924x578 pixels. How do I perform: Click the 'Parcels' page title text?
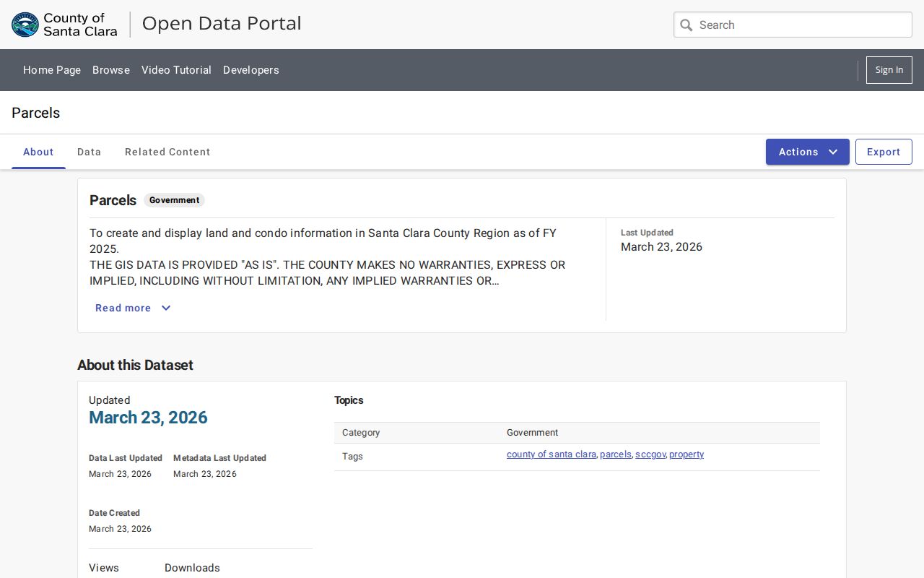(x=35, y=113)
